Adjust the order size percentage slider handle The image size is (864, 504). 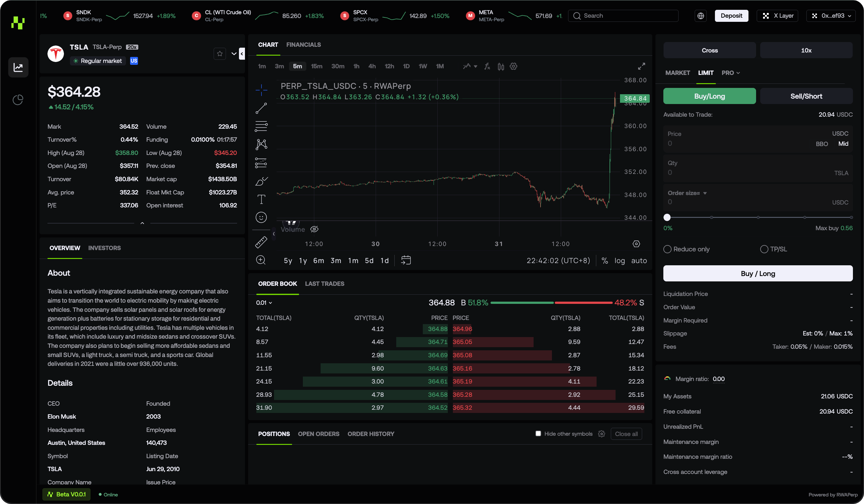point(667,218)
